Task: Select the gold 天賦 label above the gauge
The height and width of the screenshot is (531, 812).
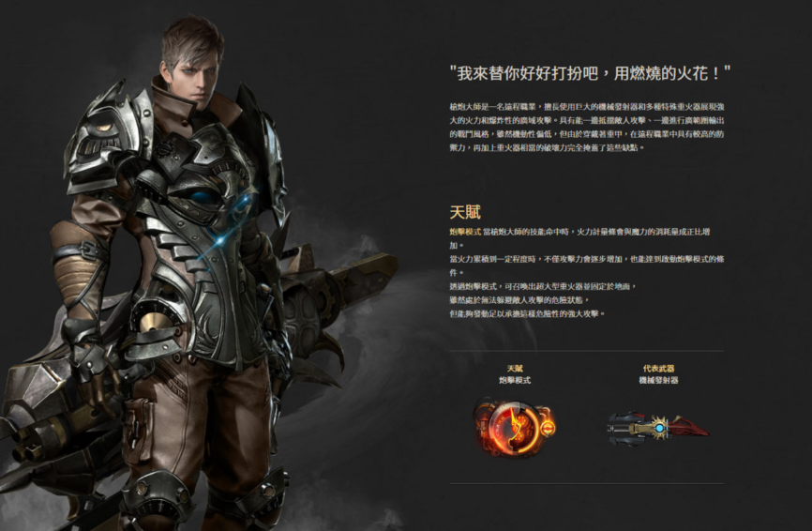Action: point(515,369)
